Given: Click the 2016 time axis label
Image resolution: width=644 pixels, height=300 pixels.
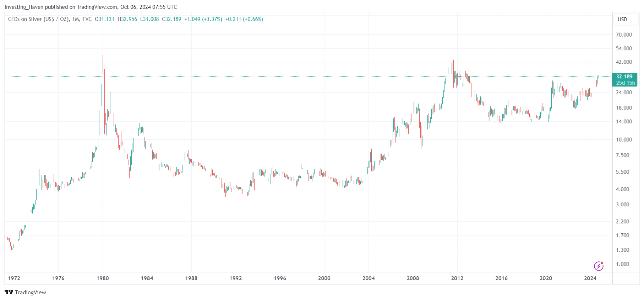Looking at the screenshot, I should [x=502, y=278].
